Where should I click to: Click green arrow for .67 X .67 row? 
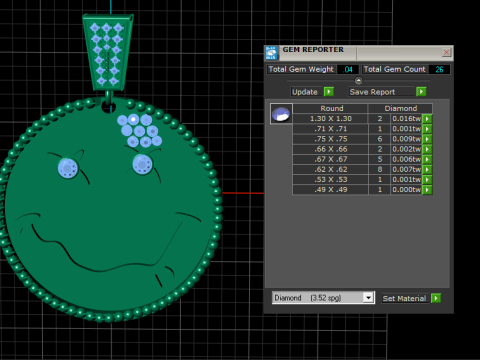[427, 159]
